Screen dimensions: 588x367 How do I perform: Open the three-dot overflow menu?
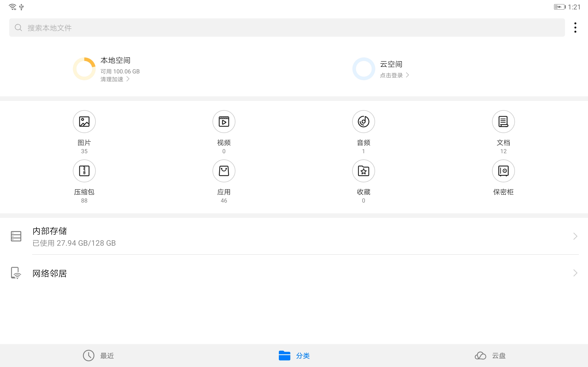[x=575, y=27]
